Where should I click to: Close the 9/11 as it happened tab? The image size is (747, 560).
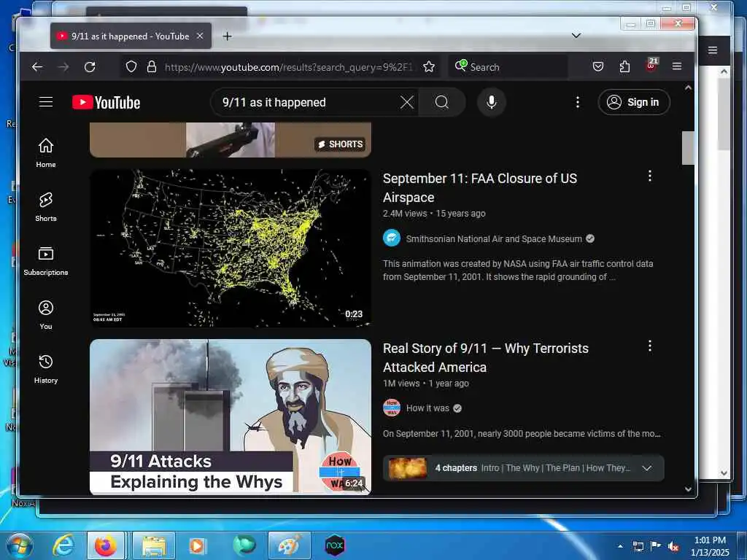[200, 36]
